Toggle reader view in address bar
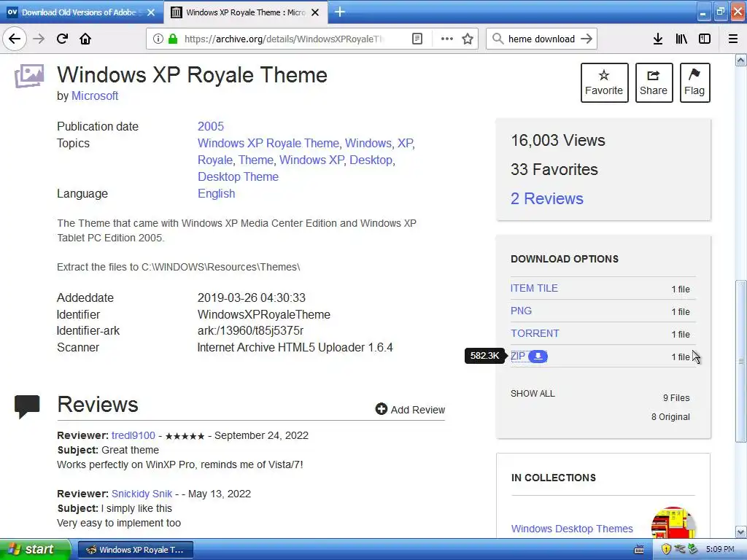Viewport: 747px width, 560px height. [x=417, y=39]
